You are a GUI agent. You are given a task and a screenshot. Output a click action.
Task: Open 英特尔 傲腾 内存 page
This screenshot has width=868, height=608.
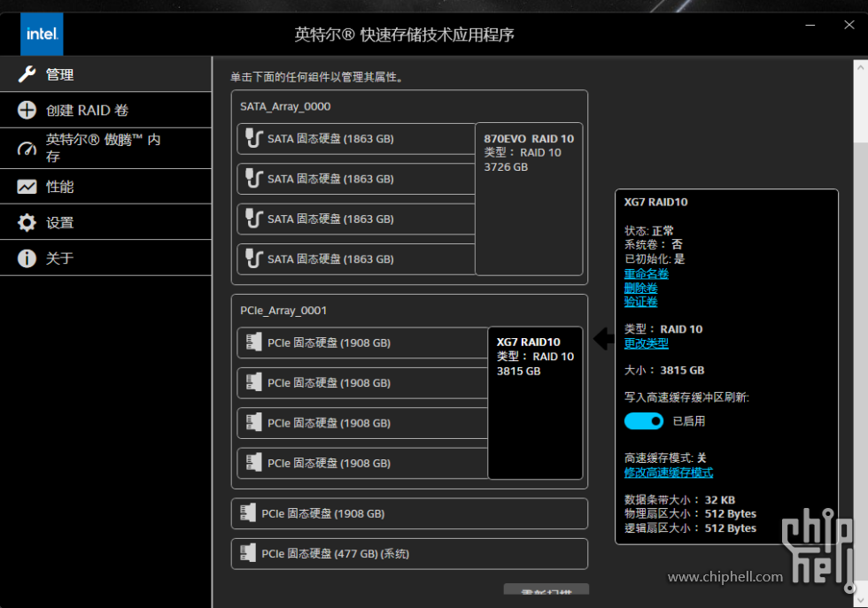pyautogui.click(x=105, y=149)
